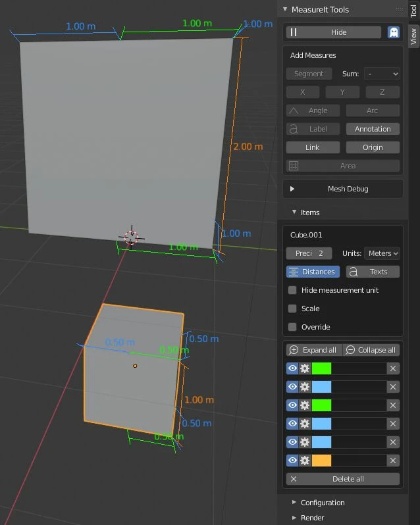Click the orange color swatch

click(x=321, y=461)
